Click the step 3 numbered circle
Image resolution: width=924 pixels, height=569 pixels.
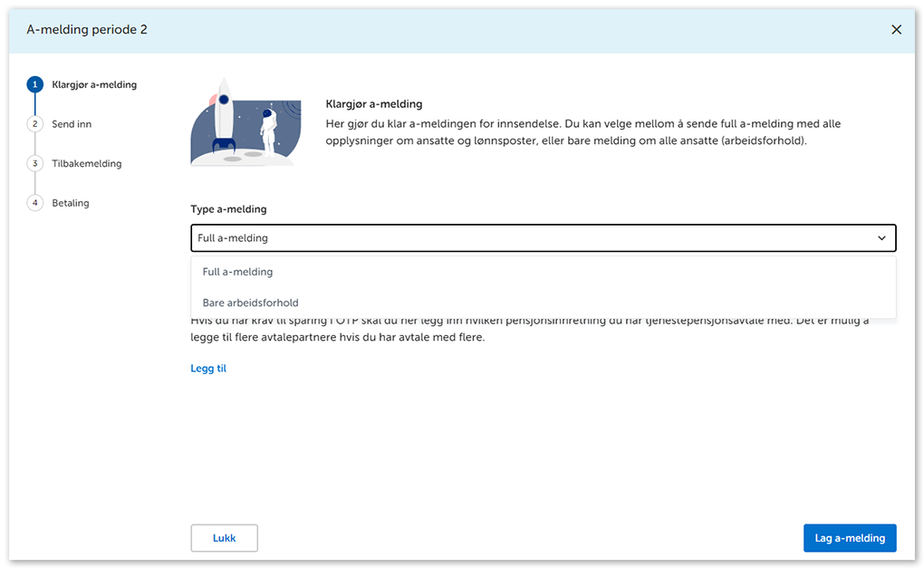pos(35,164)
